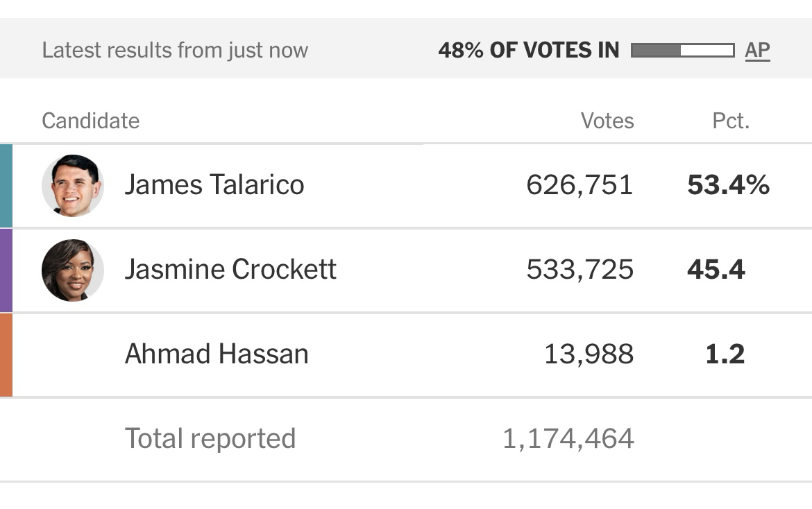Click the Candidate column header

pos(90,121)
